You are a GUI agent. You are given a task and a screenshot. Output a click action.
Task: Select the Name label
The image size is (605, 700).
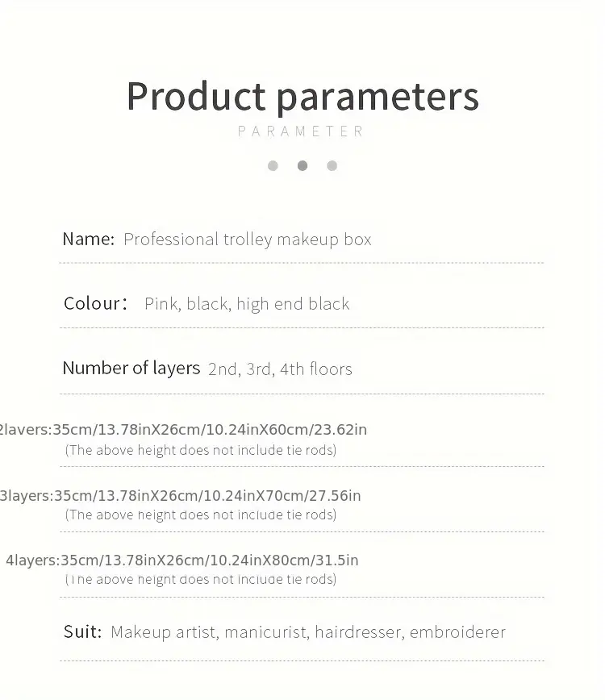(89, 239)
